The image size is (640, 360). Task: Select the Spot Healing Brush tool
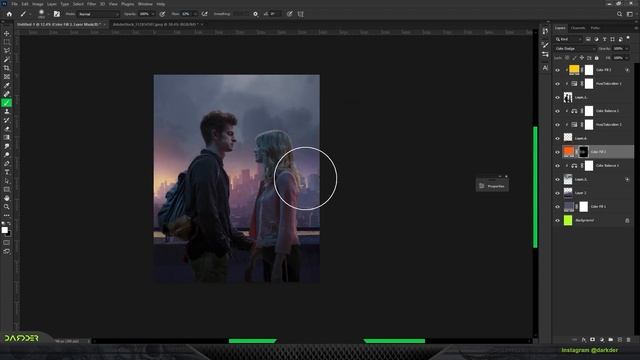click(x=7, y=94)
